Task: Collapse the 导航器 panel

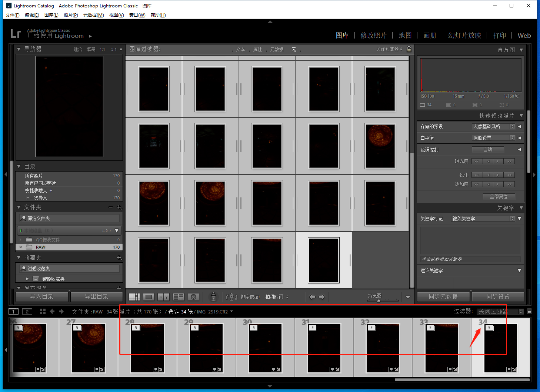Action: click(19, 49)
